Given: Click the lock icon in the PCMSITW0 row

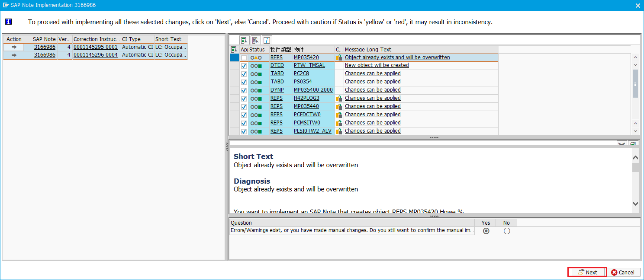Looking at the screenshot, I should coord(339,123).
